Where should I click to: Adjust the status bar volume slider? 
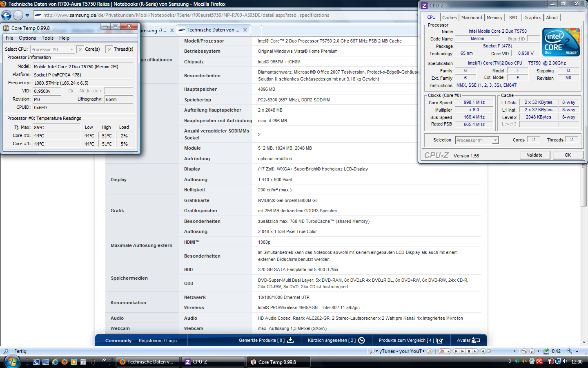click(500, 351)
